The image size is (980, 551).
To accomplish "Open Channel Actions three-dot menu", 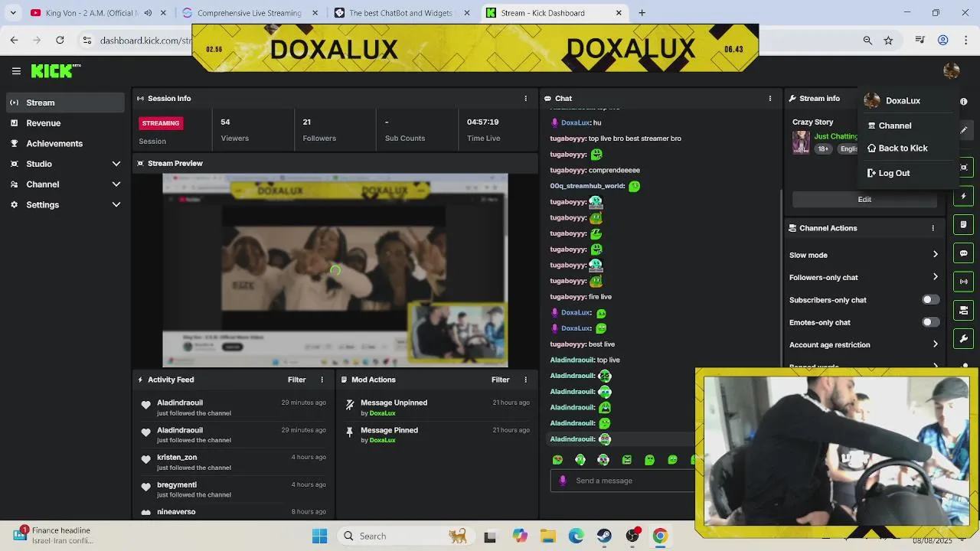I will pyautogui.click(x=933, y=228).
